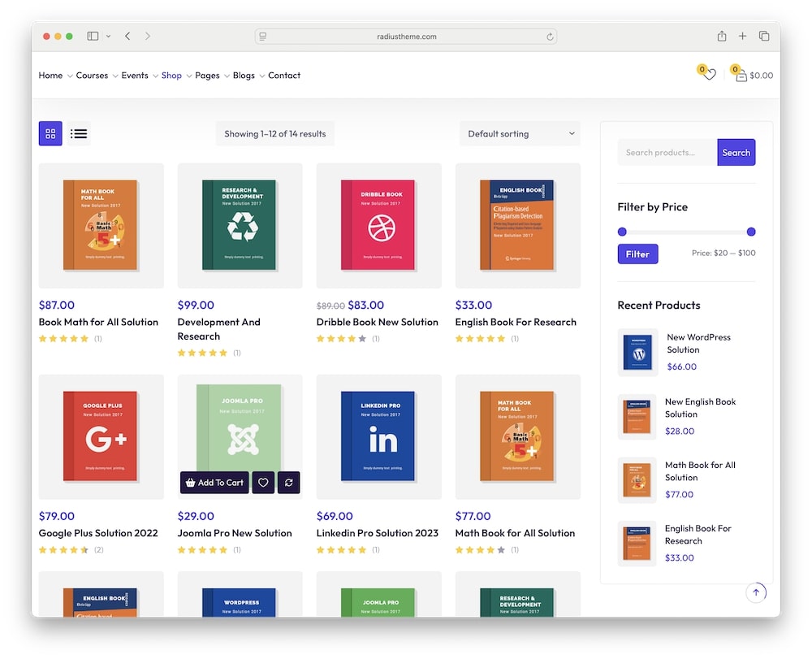Expand the Courses menu chevron
Image resolution: width=812 pixels, height=659 pixels.
(115, 76)
